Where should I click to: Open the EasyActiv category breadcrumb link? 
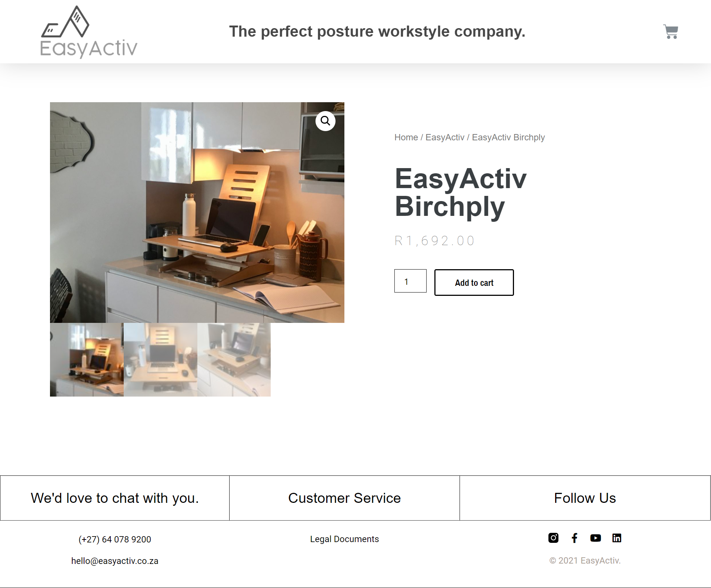(445, 137)
